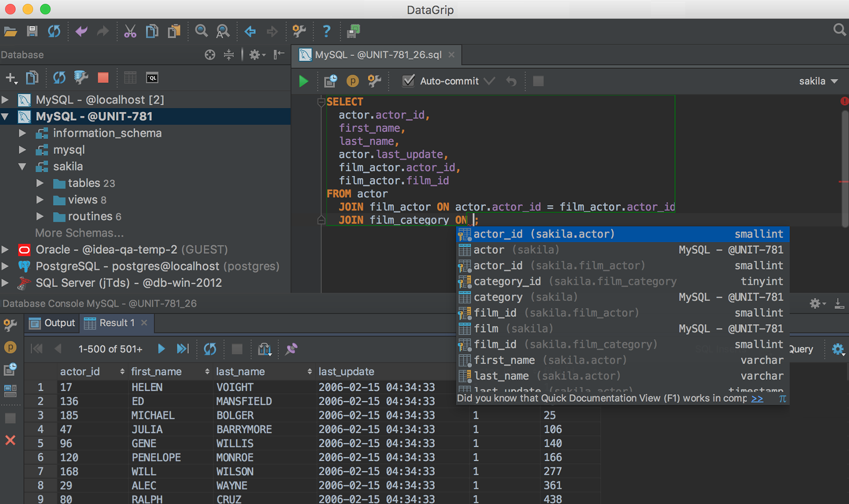849x504 pixels.
Task: Toggle the Auto-commit checkbox
Action: pos(408,80)
